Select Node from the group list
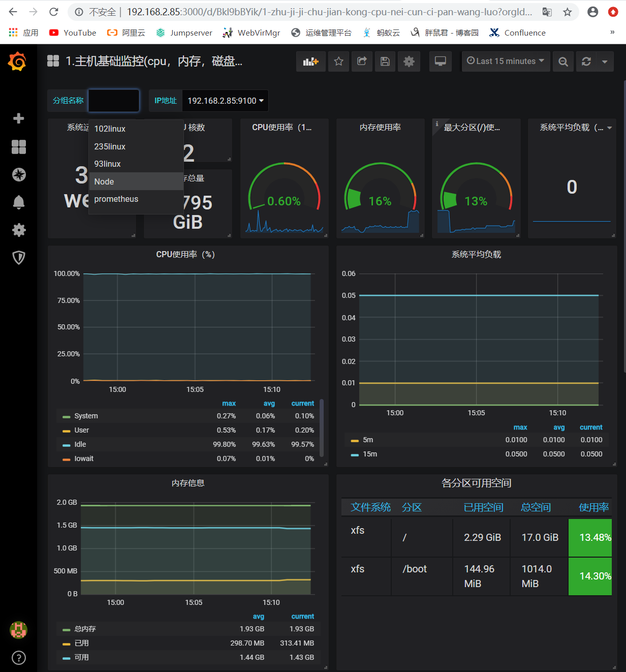 (104, 181)
